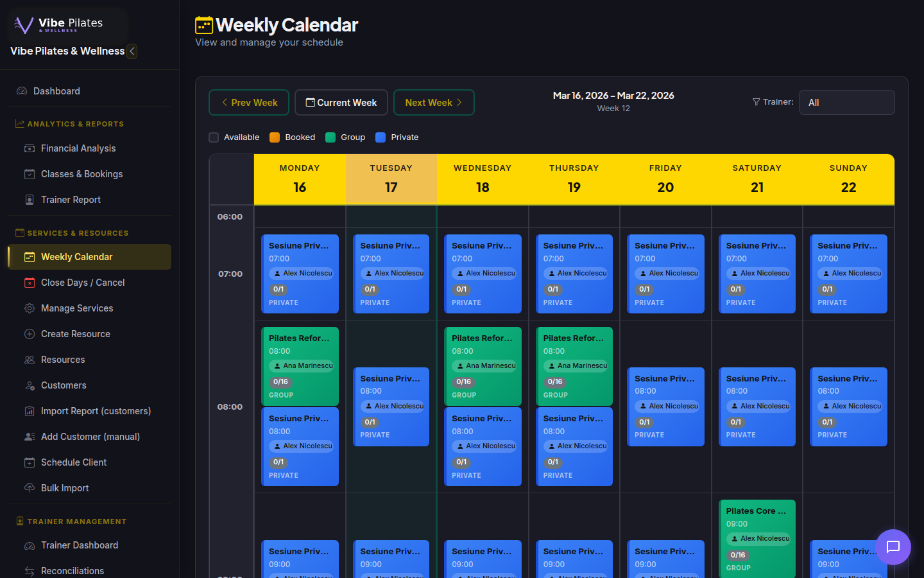Image resolution: width=924 pixels, height=578 pixels.
Task: Click the orange Booked legend swatch
Action: [x=275, y=137]
